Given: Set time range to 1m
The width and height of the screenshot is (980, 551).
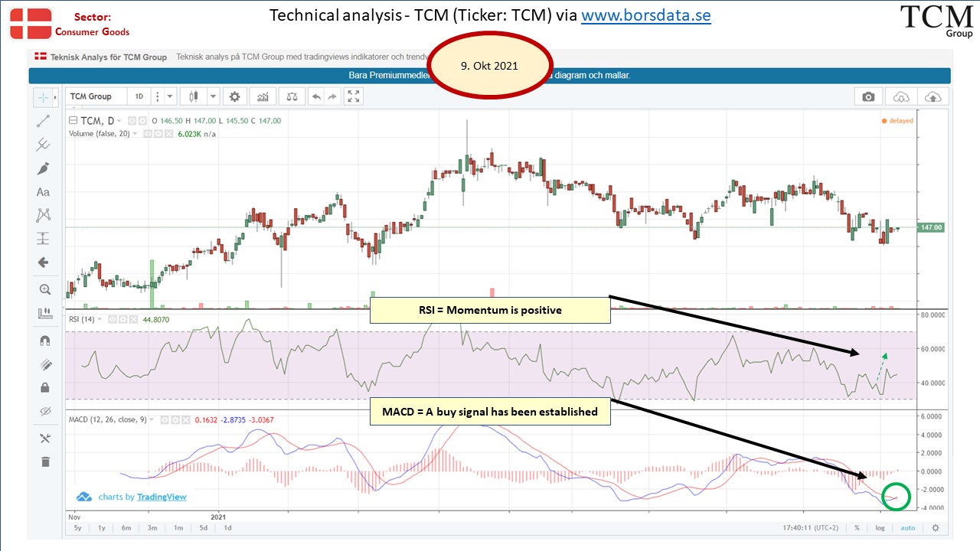Looking at the screenshot, I should [178, 527].
